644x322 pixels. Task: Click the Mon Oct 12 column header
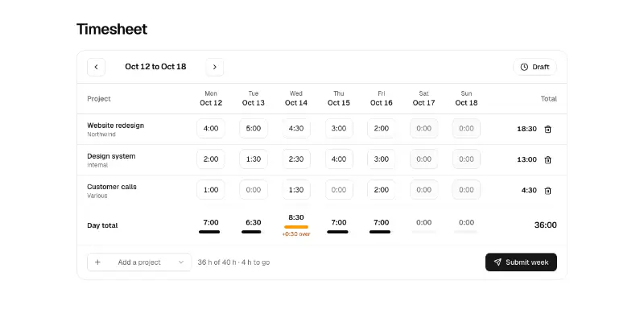211,98
